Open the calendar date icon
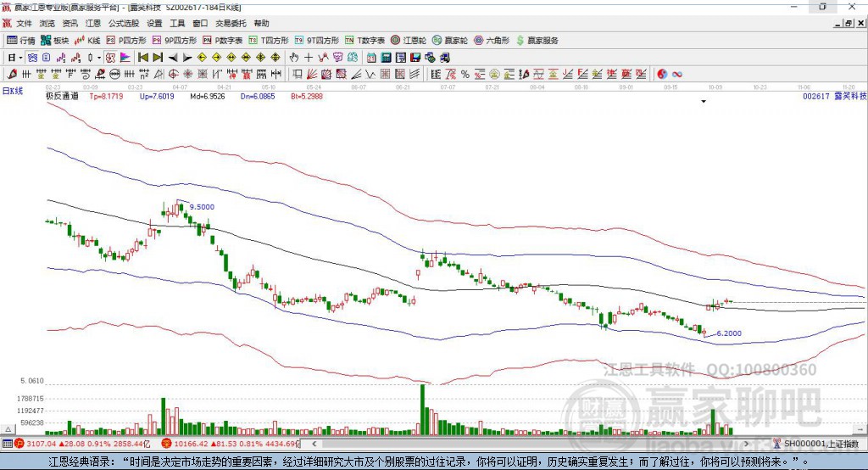Viewport: 868px width, 470px height. point(371,58)
